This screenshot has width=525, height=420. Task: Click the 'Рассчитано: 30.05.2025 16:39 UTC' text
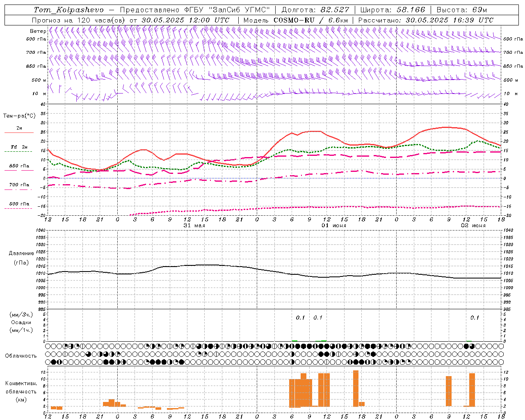tap(426, 20)
